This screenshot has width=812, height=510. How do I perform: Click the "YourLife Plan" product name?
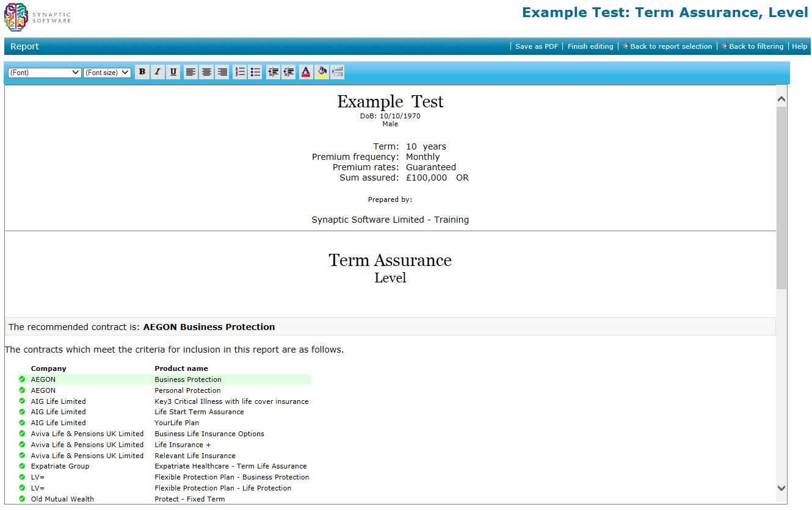tap(176, 423)
